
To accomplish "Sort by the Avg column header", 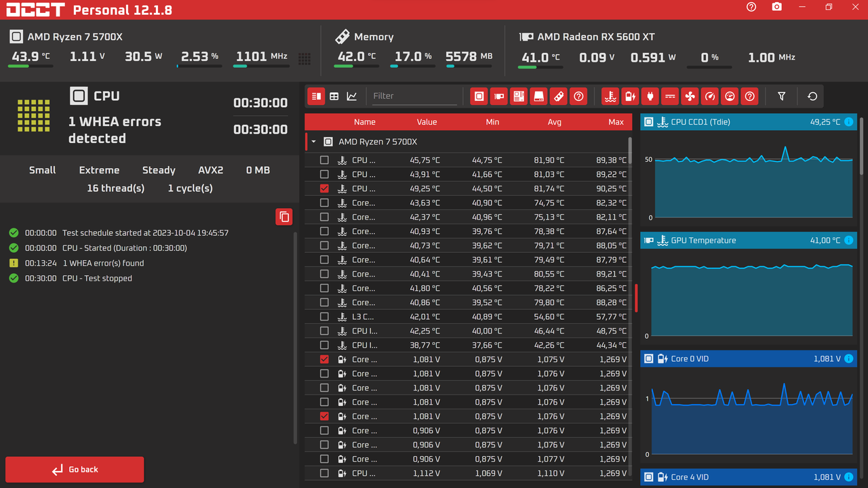I will click(555, 122).
